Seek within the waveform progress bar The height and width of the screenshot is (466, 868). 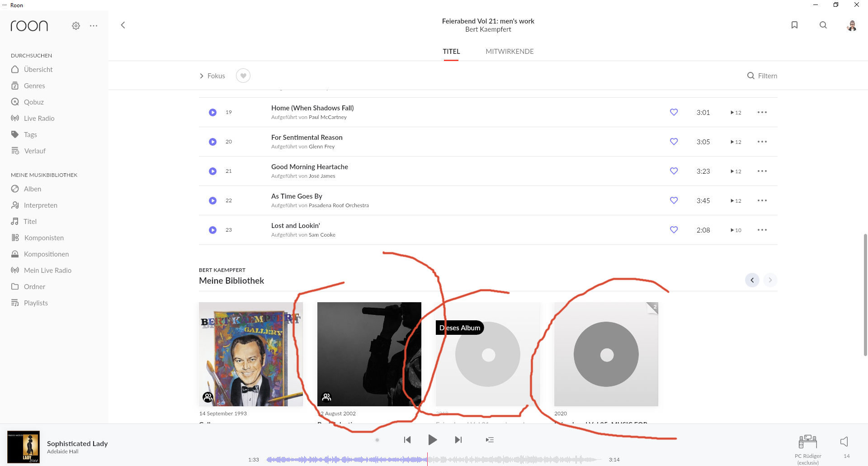point(434,460)
